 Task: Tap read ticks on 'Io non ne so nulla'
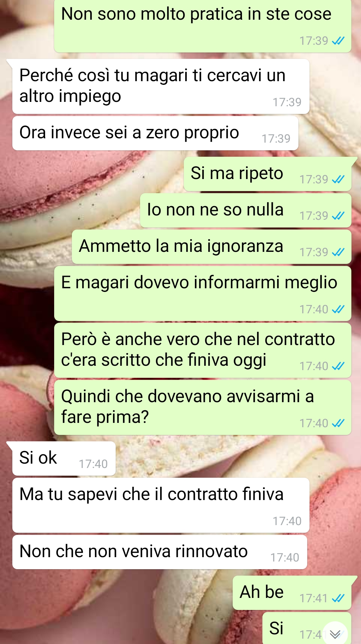point(338,216)
